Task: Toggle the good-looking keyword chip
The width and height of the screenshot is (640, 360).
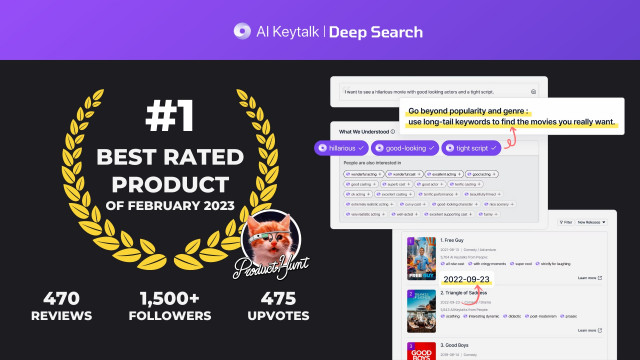Action: coord(405,148)
